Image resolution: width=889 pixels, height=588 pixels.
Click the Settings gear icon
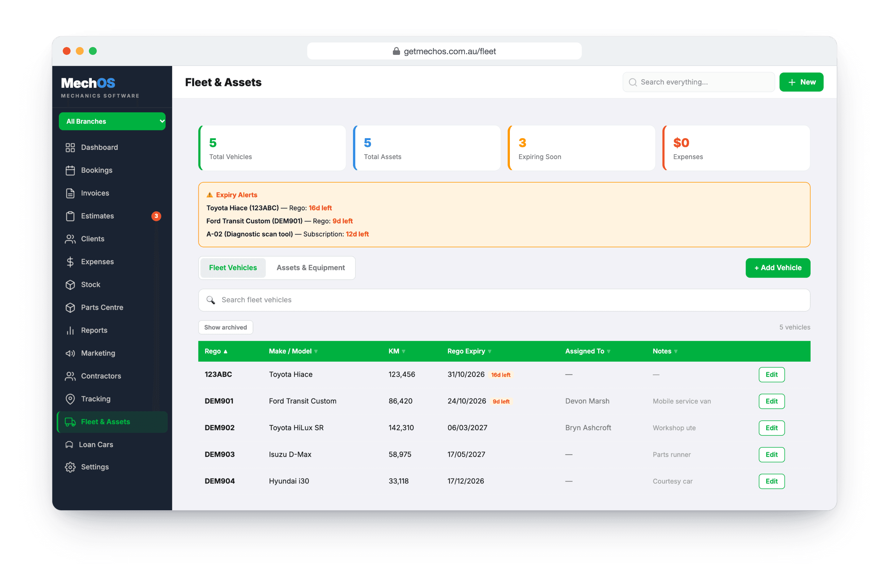(x=70, y=467)
